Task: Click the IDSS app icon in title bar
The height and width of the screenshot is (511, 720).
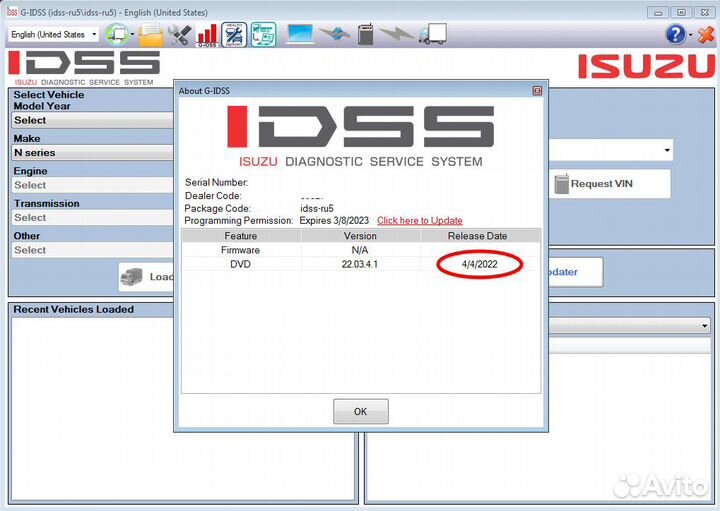Action: point(12,12)
